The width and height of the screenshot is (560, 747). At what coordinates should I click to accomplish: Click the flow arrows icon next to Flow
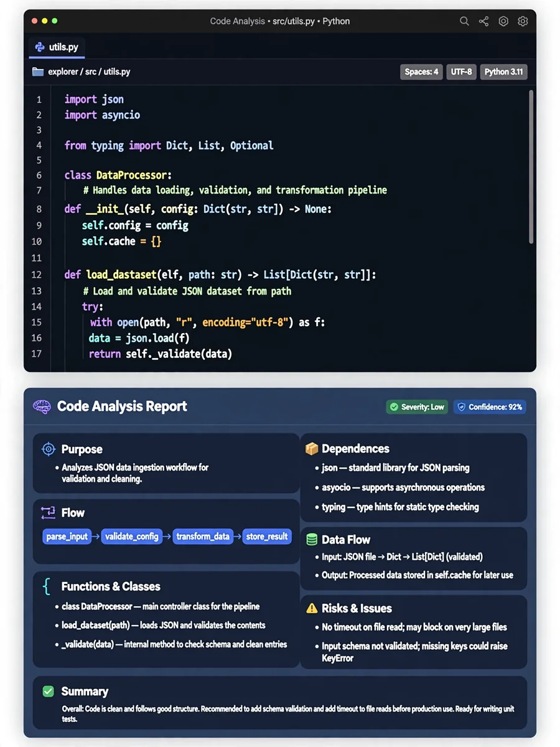[48, 513]
